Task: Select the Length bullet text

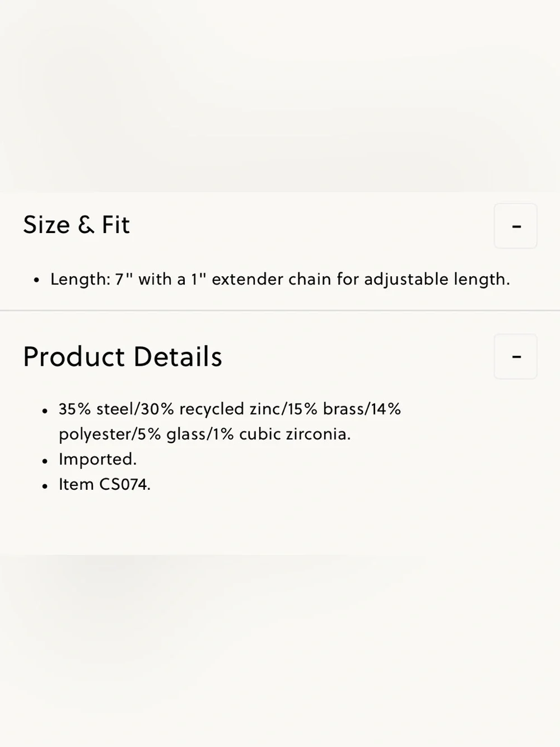Action: click(x=280, y=279)
